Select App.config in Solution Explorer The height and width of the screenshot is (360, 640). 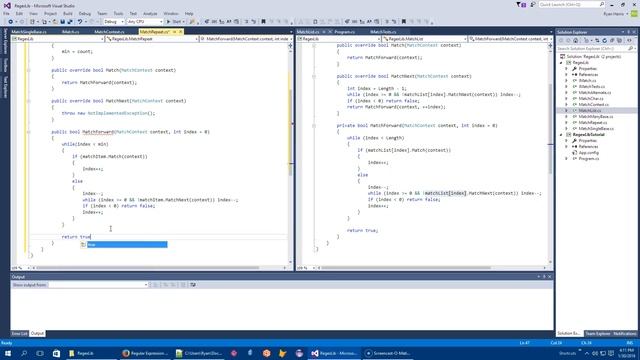tap(589, 153)
